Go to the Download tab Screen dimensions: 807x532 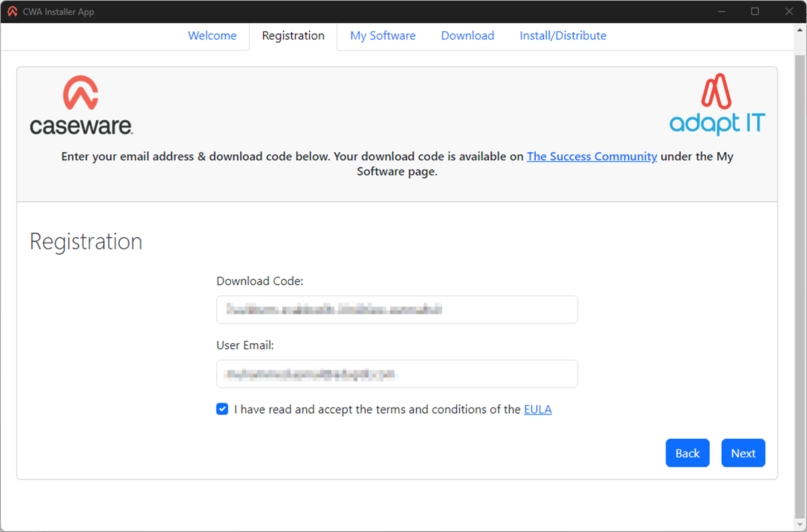(x=467, y=36)
